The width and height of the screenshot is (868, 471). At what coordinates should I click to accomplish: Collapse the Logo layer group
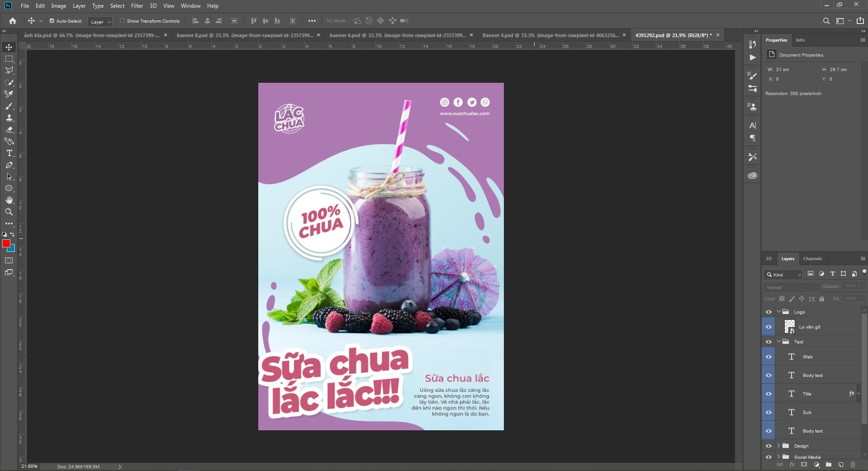click(778, 312)
